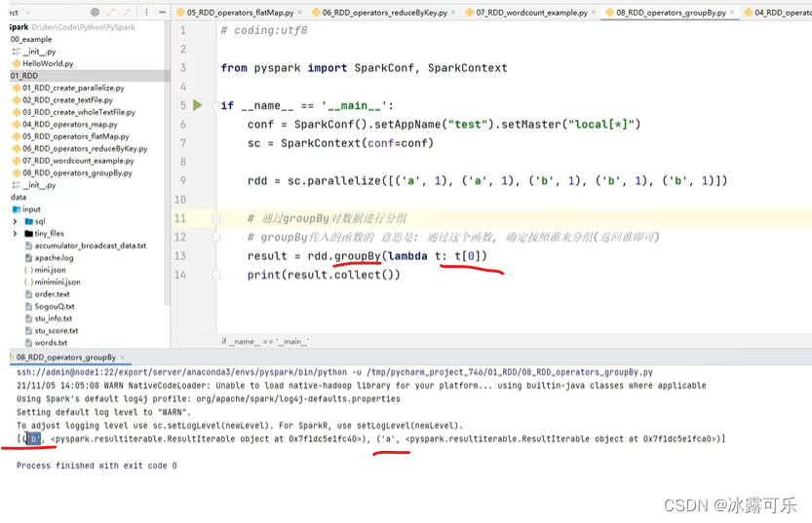Switch to 07_RDD_wordcount_example.py tab
Image resolution: width=812 pixels, height=523 pixels.
531,13
